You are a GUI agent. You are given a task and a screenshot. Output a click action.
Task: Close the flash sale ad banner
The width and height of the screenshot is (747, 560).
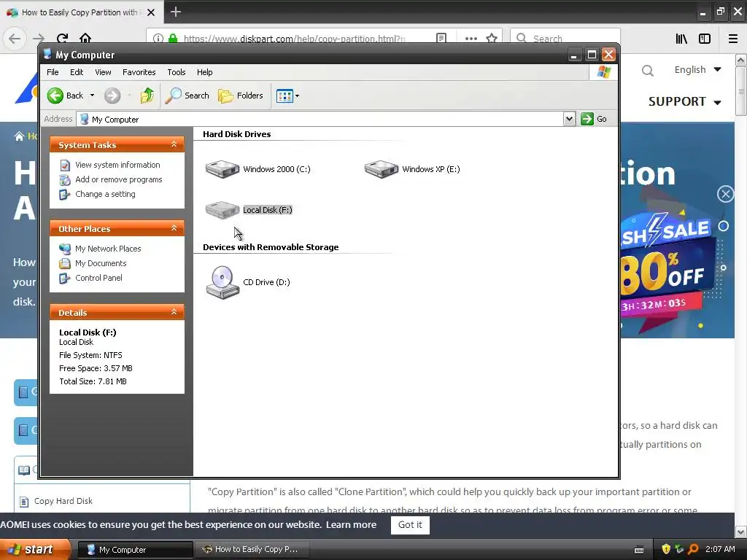point(725,194)
